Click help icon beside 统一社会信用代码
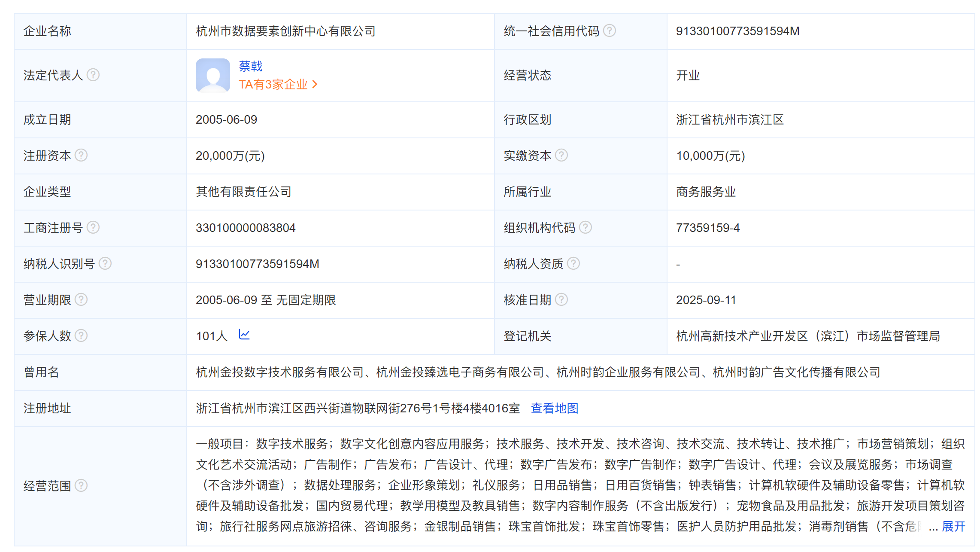This screenshot has width=980, height=552. click(x=609, y=30)
